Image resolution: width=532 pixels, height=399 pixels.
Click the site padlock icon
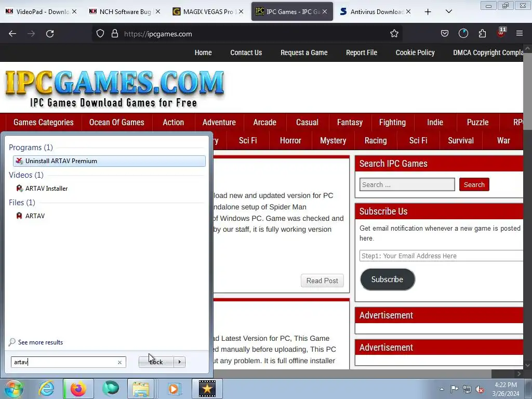pyautogui.click(x=115, y=34)
